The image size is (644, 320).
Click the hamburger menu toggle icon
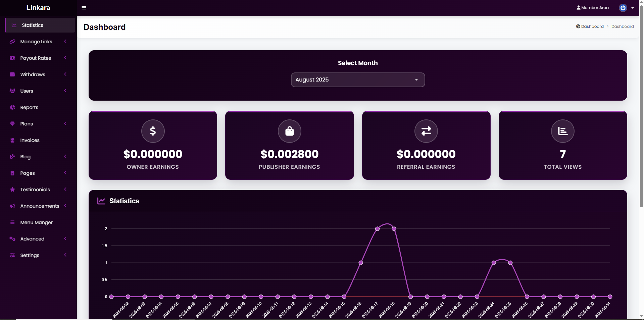tap(84, 8)
